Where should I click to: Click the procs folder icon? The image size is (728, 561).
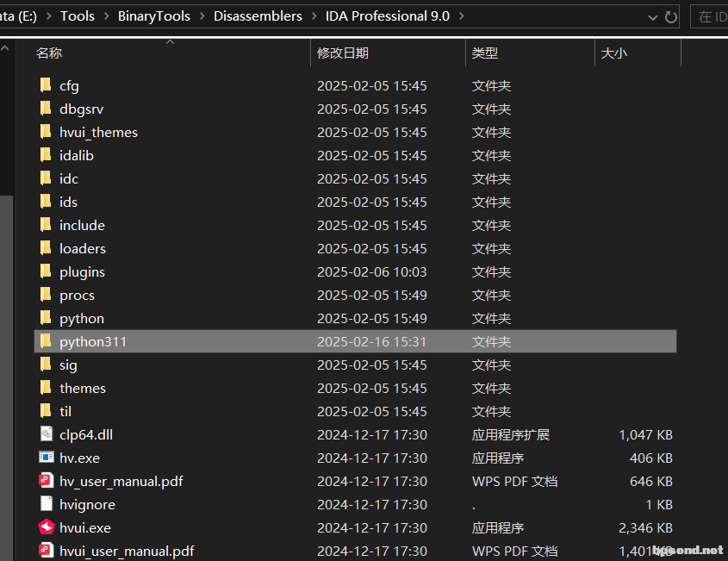click(x=46, y=295)
